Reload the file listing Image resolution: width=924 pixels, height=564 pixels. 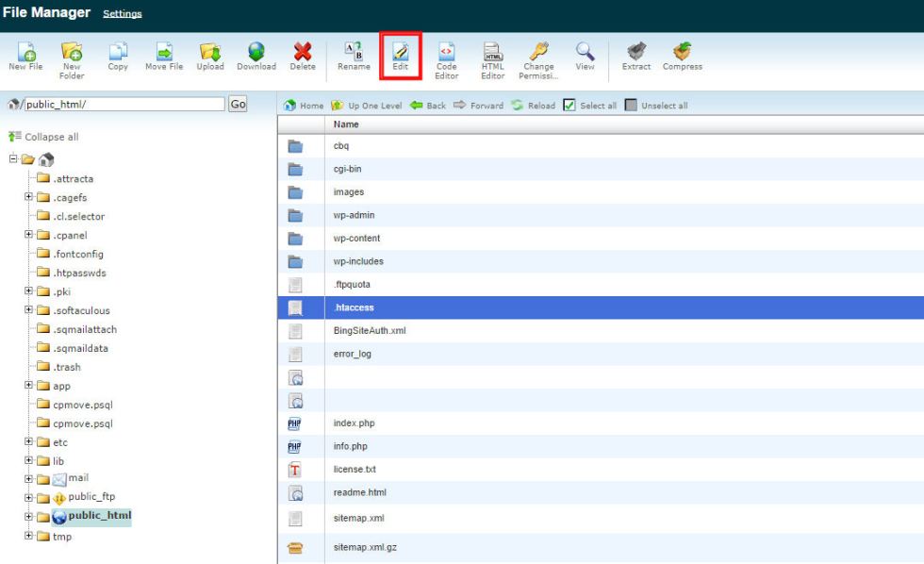click(x=534, y=106)
